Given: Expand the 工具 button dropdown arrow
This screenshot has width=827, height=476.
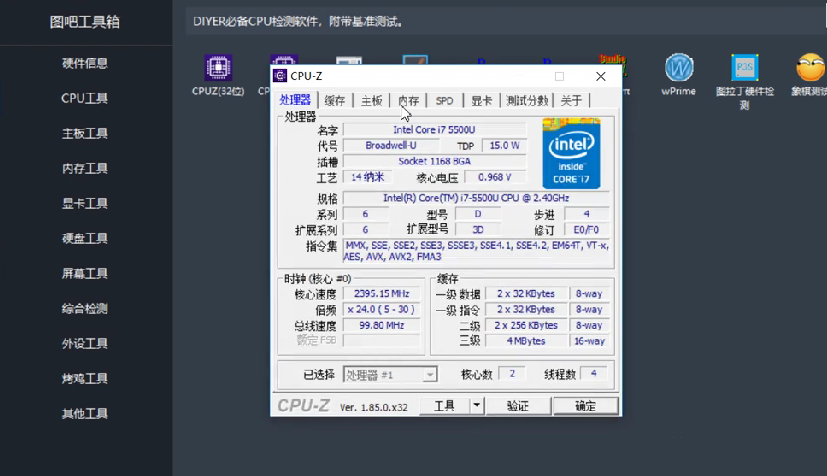Looking at the screenshot, I should [x=477, y=405].
